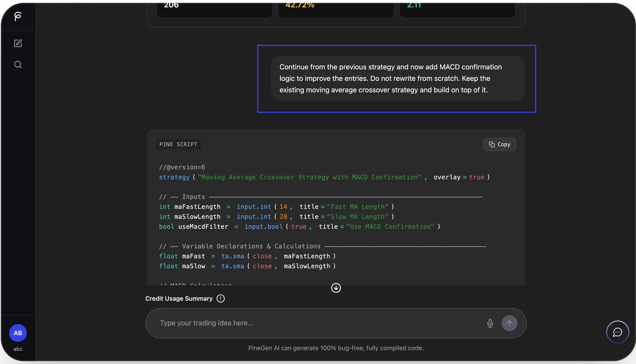Click the Credit Usage Summary label
636x364 pixels.
pyautogui.click(x=179, y=299)
